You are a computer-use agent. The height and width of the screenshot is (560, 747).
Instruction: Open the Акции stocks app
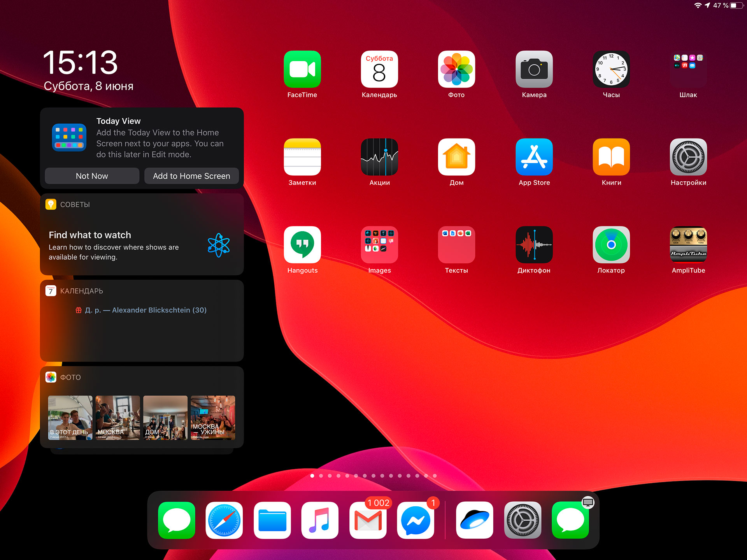click(379, 157)
